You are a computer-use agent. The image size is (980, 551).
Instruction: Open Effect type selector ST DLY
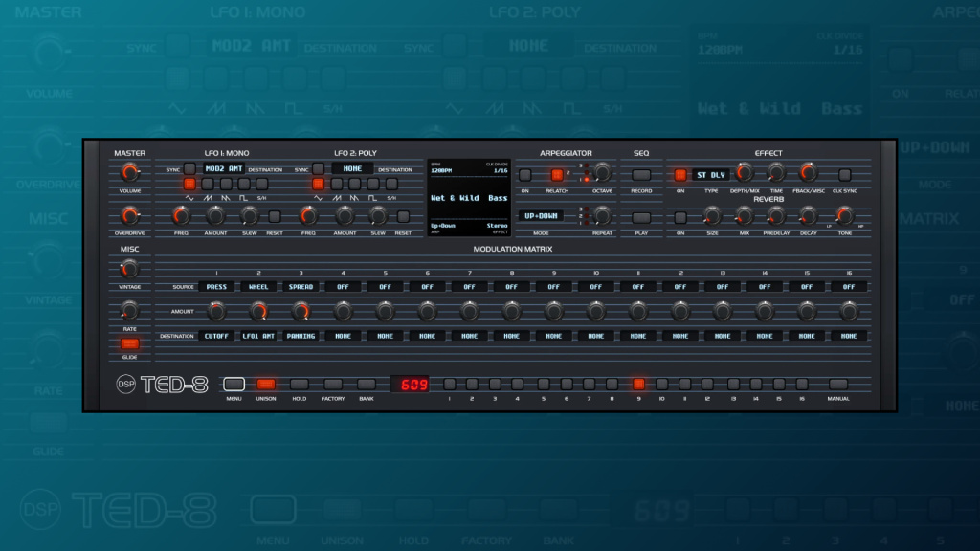click(x=711, y=175)
